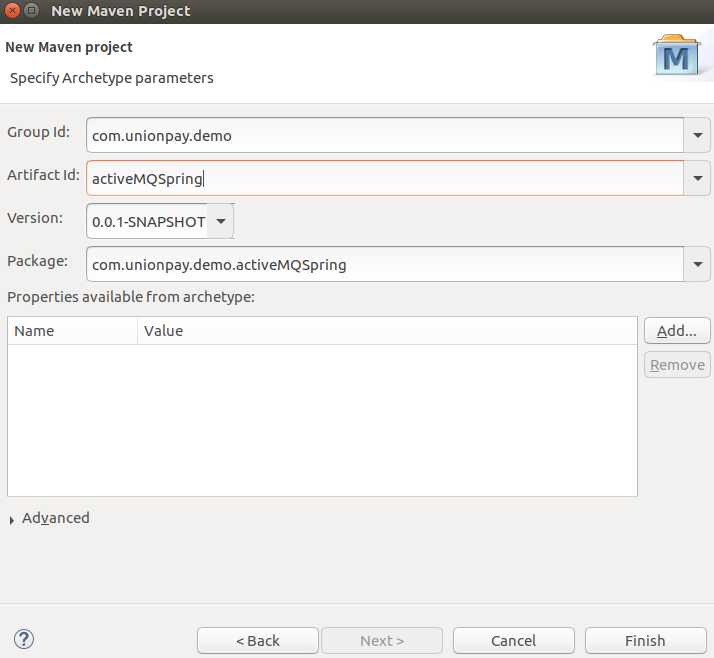The width and height of the screenshot is (714, 658).
Task: Expand the Advanced section
Action: [12, 520]
